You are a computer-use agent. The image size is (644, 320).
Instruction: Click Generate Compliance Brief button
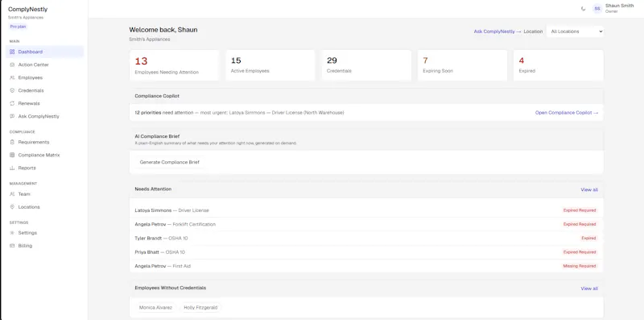169,162
